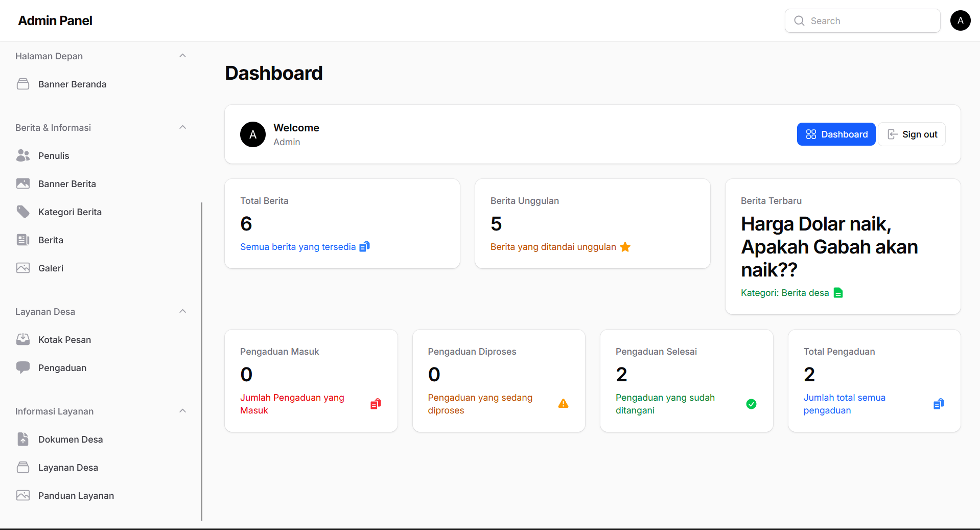Image resolution: width=980 pixels, height=530 pixels.
Task: Click the headline Harga Dolar naik
Action: pos(829,247)
